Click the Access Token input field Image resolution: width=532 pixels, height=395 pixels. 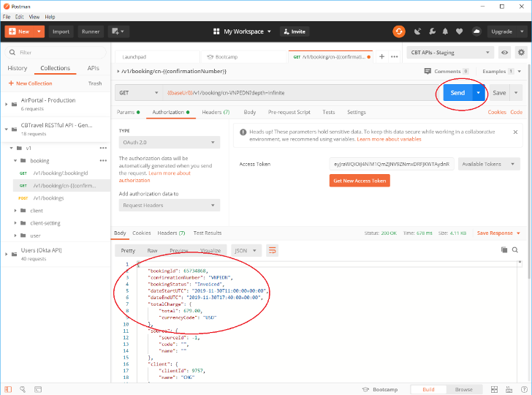click(392, 164)
